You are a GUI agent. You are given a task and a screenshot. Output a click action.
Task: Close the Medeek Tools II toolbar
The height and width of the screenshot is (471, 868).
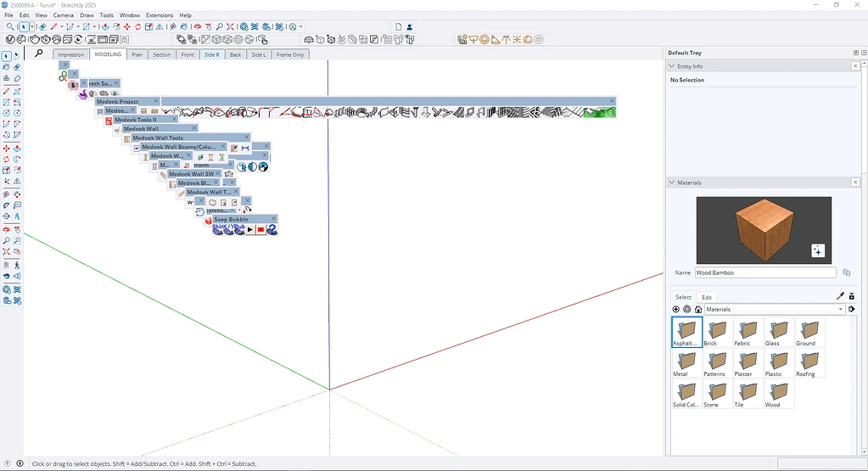coord(175,119)
